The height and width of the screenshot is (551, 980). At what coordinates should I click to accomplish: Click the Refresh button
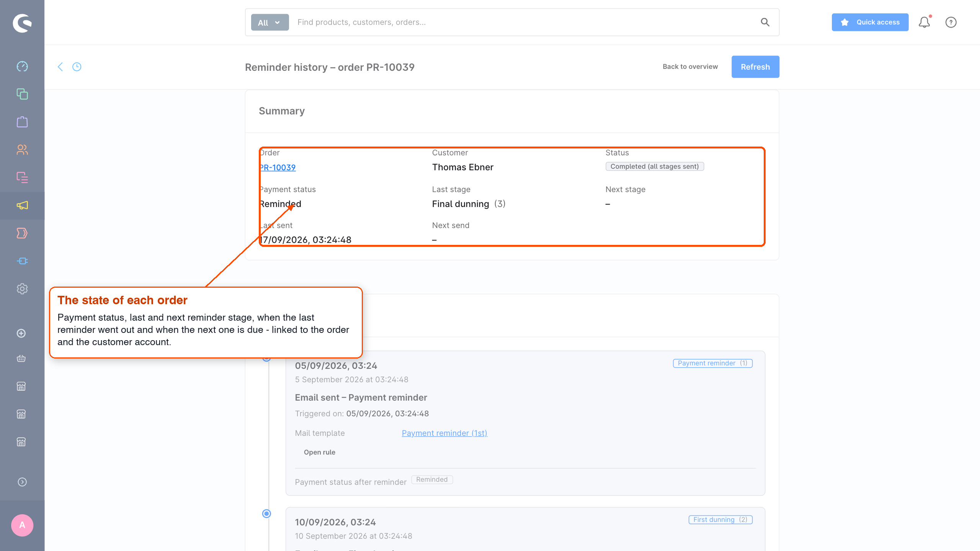pyautogui.click(x=755, y=67)
